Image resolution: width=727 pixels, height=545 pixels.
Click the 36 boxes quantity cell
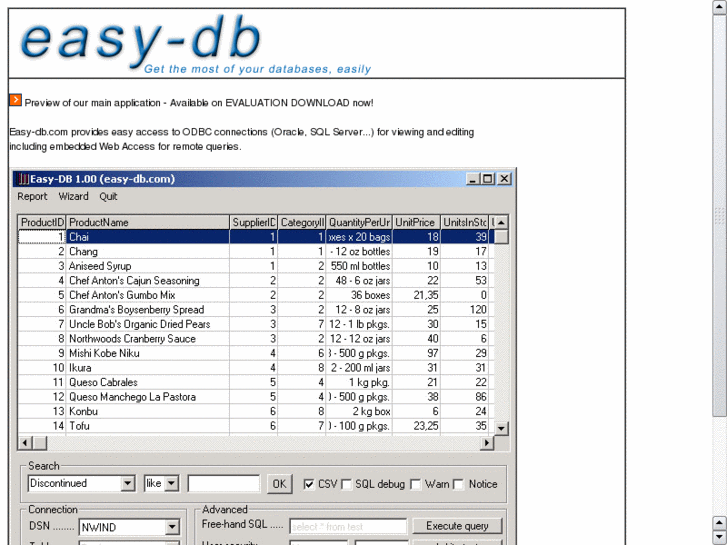tap(359, 295)
